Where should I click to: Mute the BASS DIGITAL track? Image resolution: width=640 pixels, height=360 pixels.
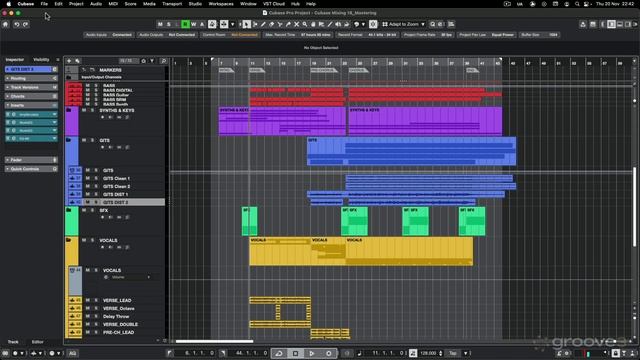coord(87,90)
